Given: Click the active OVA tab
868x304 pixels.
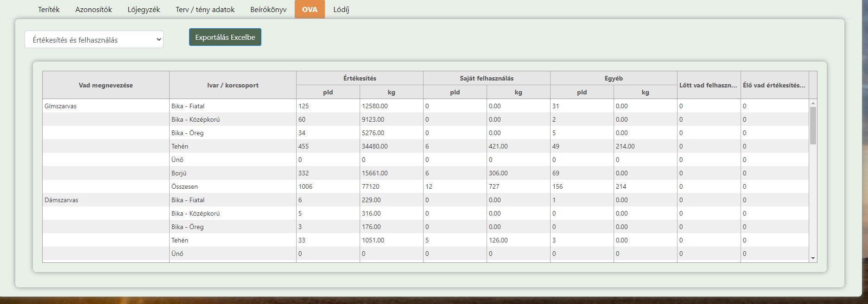Looking at the screenshot, I should (310, 9).
